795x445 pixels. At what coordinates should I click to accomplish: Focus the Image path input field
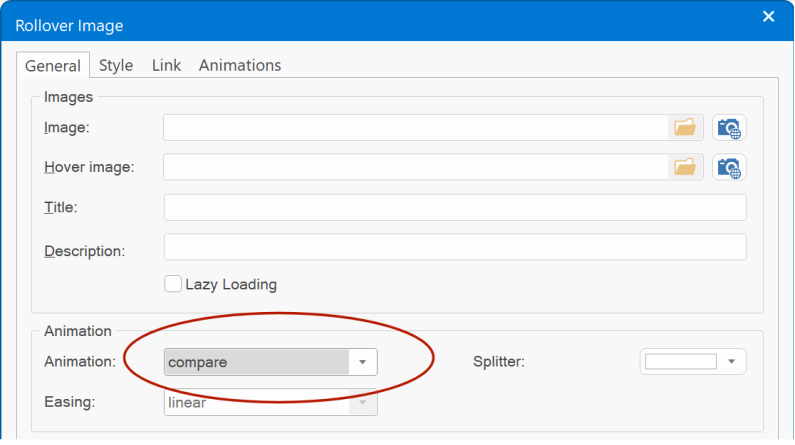416,127
